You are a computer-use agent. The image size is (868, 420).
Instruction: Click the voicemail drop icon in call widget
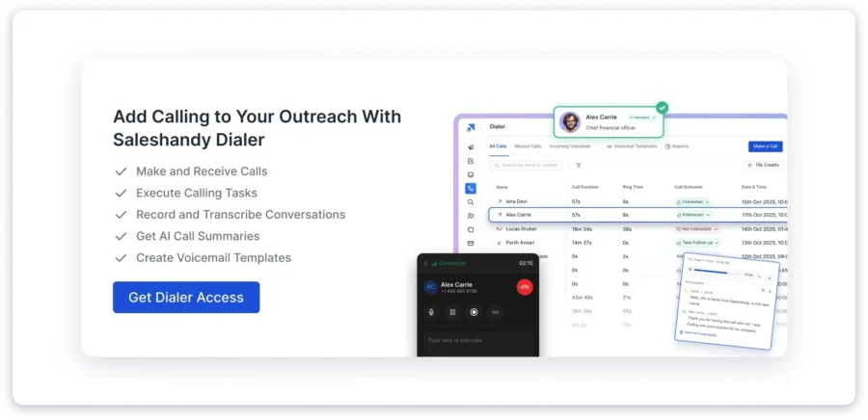[496, 312]
